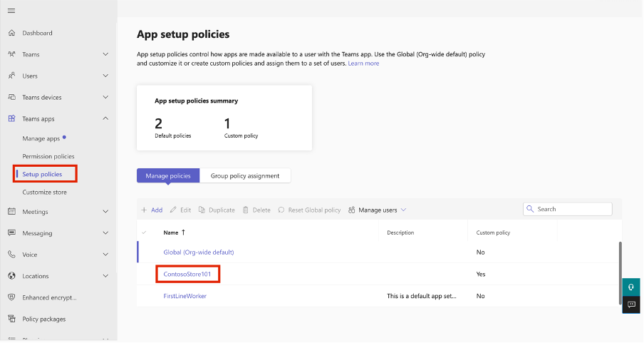
Task: Expand the Messaging chevron
Action: tap(105, 232)
